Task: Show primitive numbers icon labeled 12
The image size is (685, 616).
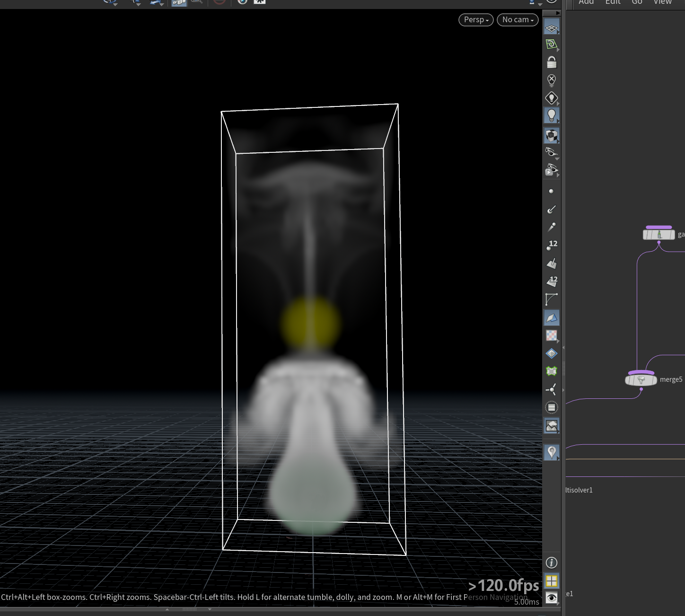Action: tap(552, 281)
